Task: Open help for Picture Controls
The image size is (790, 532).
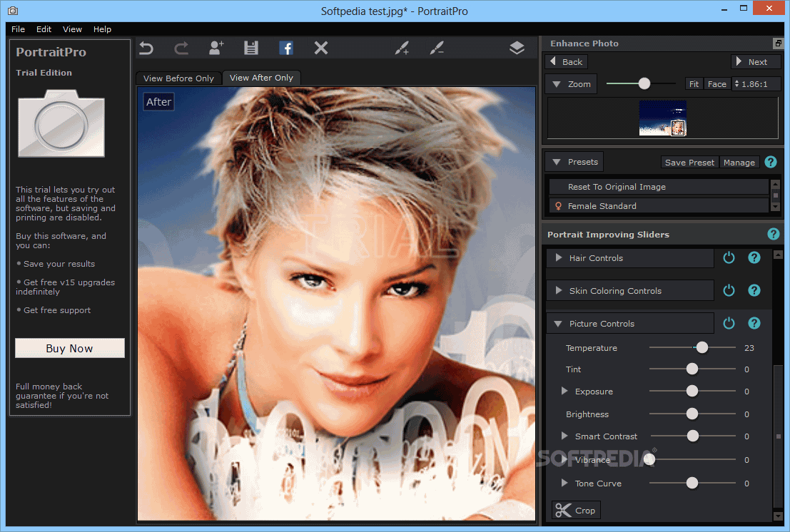Action: click(754, 323)
